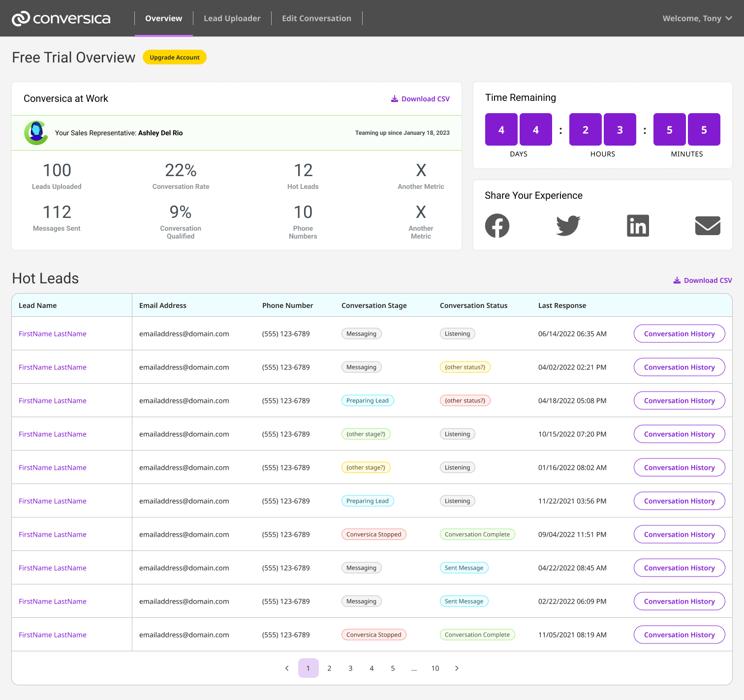Go to page 4 in pagination
744x700 pixels.
click(372, 668)
